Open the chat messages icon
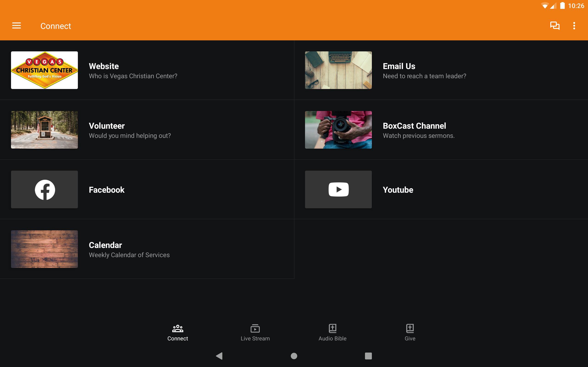The image size is (588, 367). pos(555,26)
